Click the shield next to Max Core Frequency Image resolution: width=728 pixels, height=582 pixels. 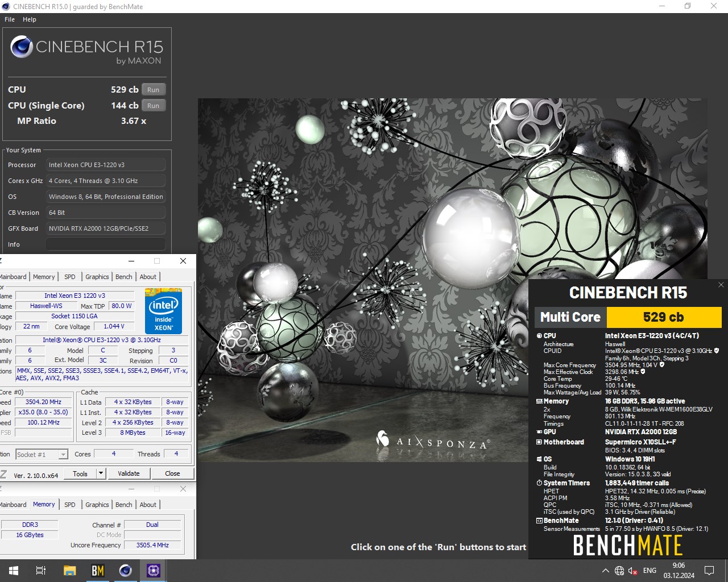click(662, 365)
